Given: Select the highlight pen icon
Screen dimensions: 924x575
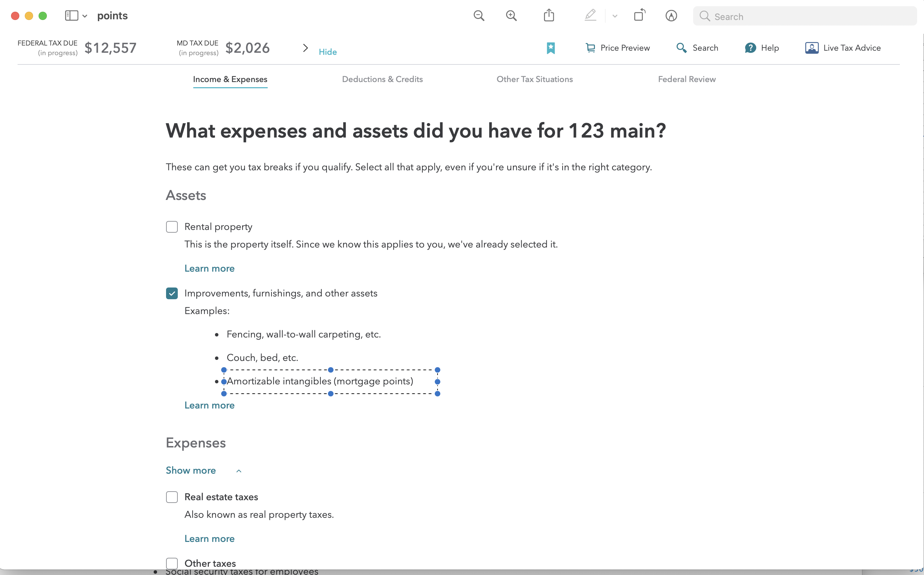Looking at the screenshot, I should [590, 15].
